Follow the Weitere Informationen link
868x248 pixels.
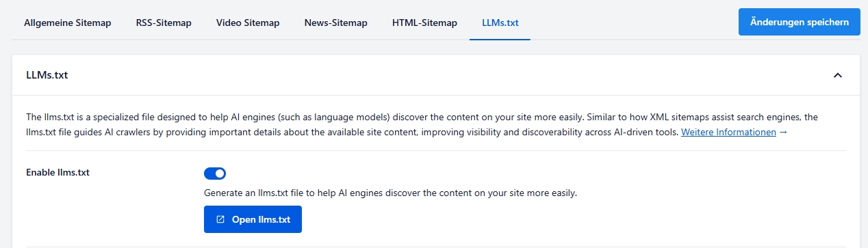pos(728,132)
